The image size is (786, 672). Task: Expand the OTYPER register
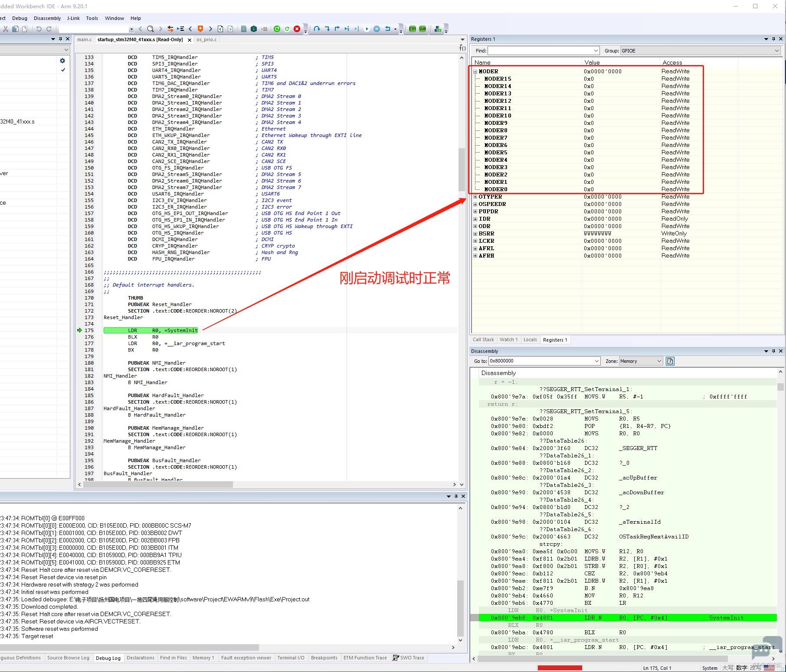[x=475, y=197]
